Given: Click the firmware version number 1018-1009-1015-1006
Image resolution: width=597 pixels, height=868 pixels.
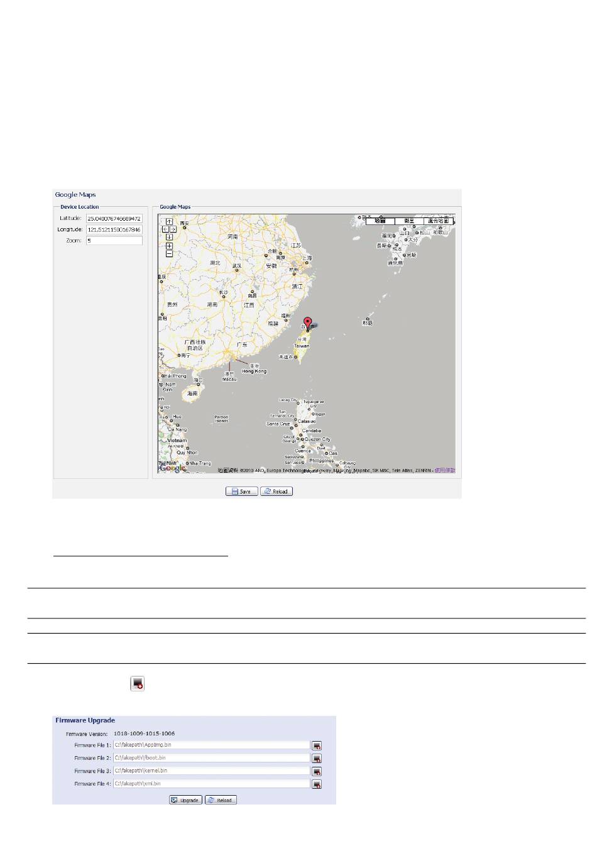Looking at the screenshot, I should (x=144, y=733).
